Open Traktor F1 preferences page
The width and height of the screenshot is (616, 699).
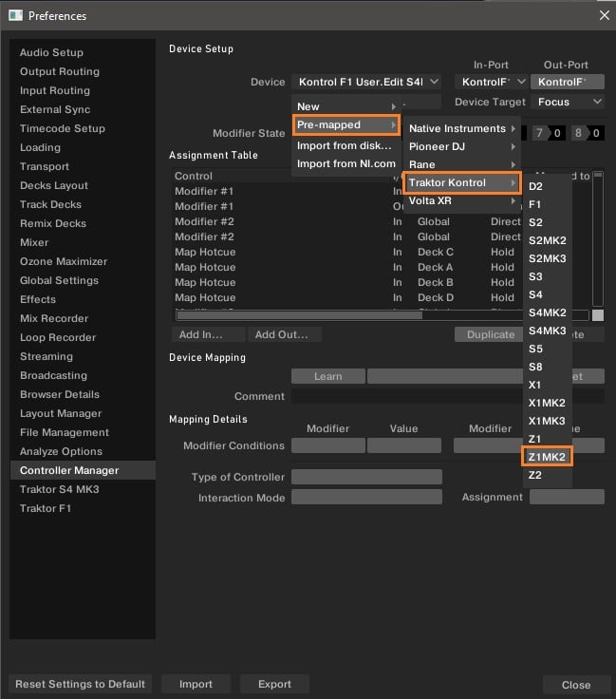(x=83, y=509)
